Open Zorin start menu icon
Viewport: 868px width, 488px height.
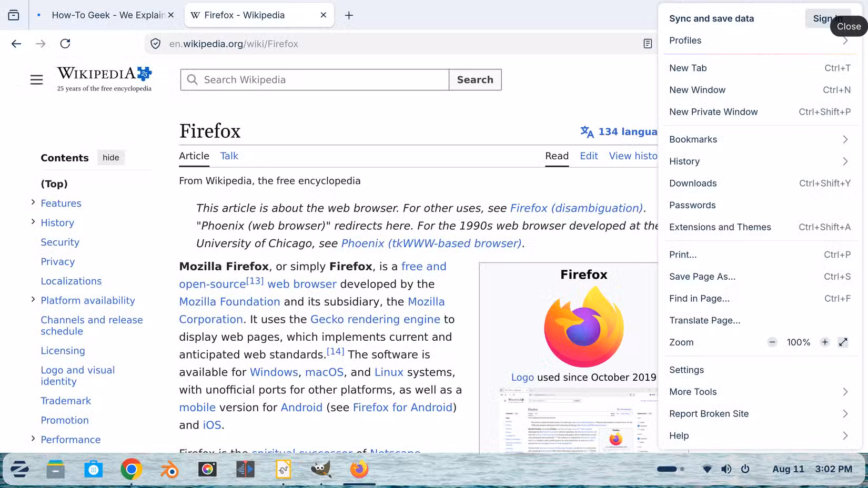click(19, 469)
